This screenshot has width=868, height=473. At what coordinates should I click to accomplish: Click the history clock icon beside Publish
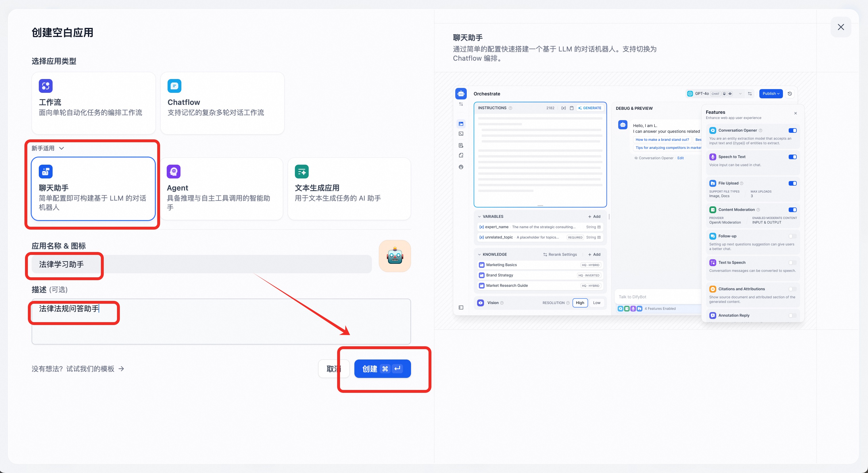pyautogui.click(x=790, y=94)
